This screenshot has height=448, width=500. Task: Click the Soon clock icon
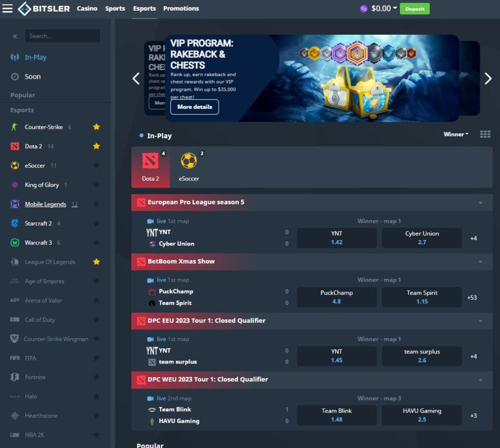tap(15, 77)
